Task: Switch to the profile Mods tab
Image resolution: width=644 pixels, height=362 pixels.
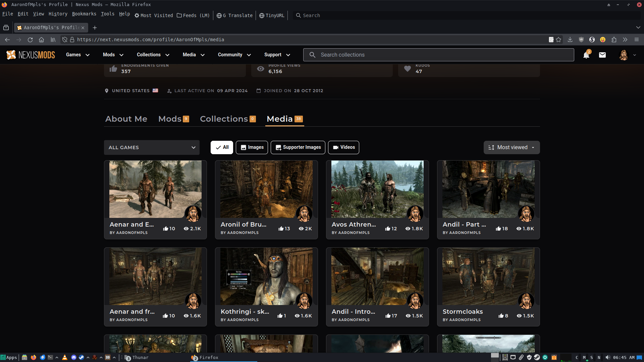Action: [x=174, y=119]
